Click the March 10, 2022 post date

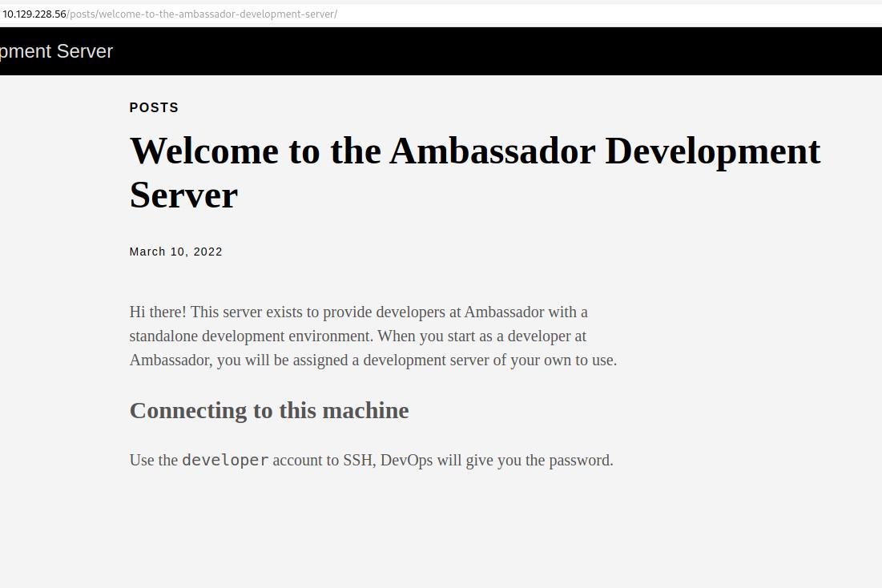[175, 252]
